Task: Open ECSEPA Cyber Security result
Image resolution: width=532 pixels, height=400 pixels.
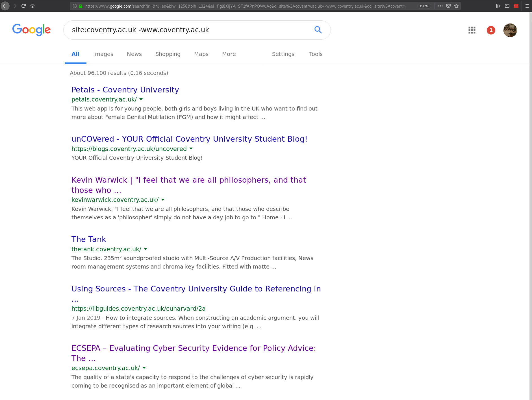Action: pos(194,353)
